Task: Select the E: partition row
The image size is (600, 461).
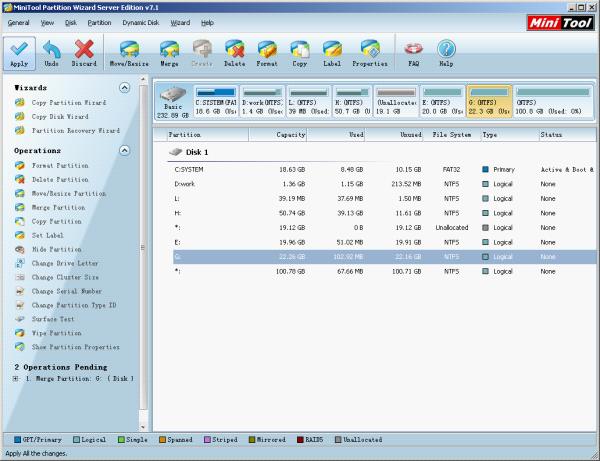Action: click(x=383, y=242)
